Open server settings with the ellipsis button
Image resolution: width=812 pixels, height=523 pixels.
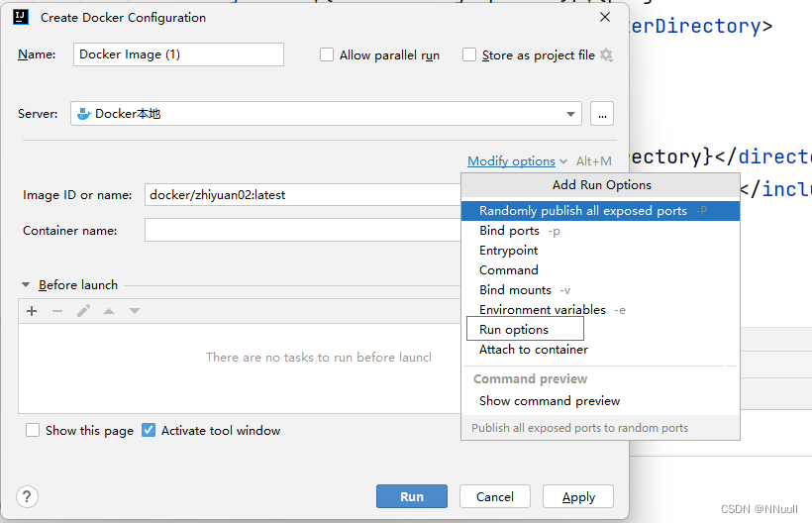click(602, 114)
